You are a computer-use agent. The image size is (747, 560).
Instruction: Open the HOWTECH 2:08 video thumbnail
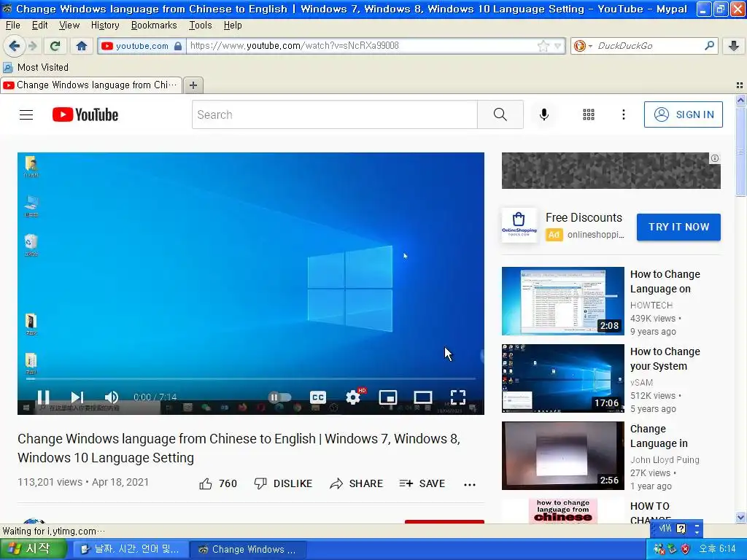click(x=562, y=300)
